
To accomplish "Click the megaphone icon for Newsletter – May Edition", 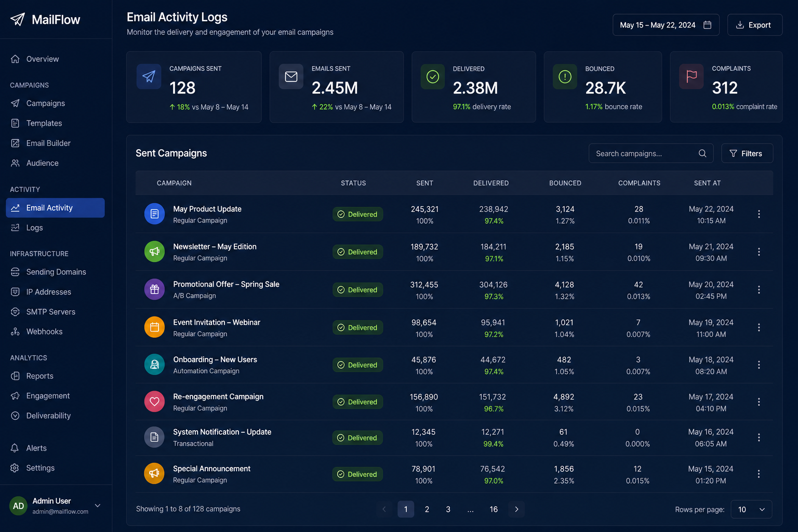I will (154, 251).
